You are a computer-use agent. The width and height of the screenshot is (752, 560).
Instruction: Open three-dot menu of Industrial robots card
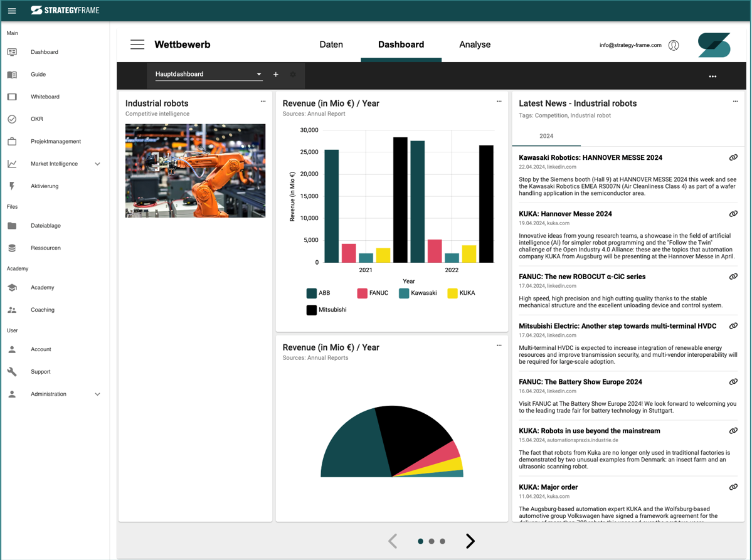click(263, 102)
